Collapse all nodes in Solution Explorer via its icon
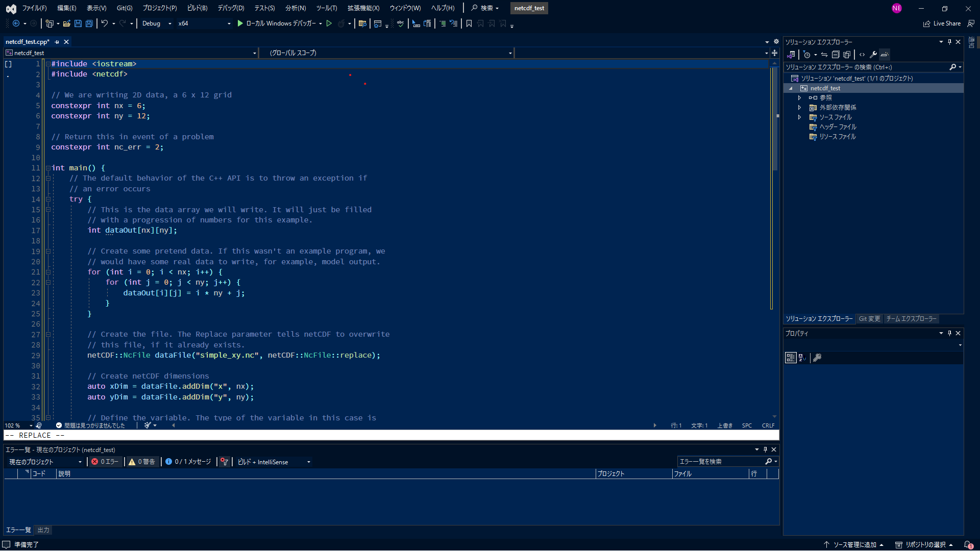The width and height of the screenshot is (980, 551). pyautogui.click(x=836, y=55)
